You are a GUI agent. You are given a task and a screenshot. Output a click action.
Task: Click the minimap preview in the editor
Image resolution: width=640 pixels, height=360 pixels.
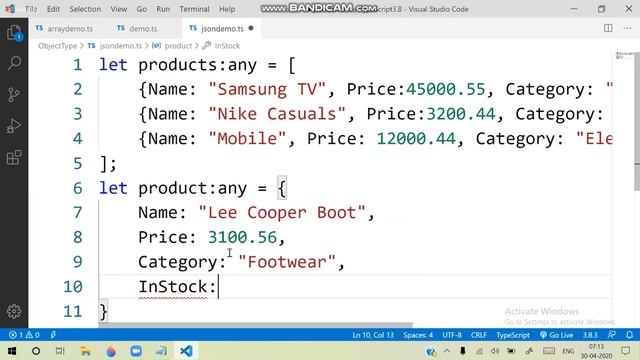624,56
